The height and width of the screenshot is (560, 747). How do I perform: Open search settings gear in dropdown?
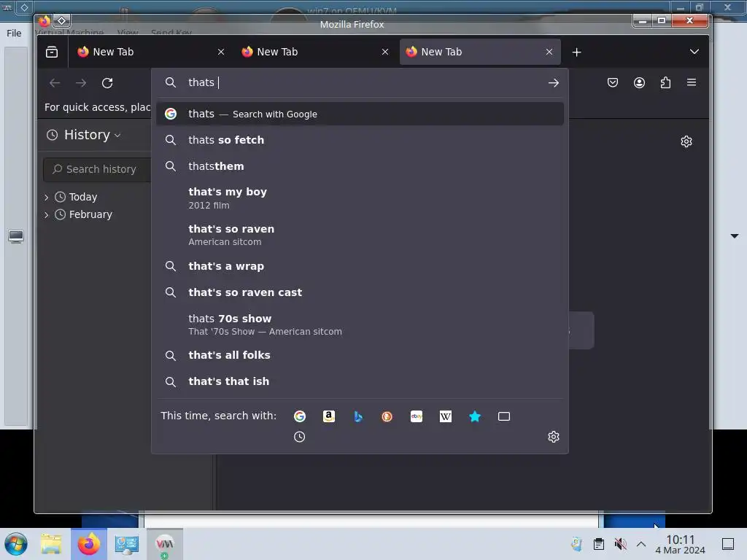(553, 437)
